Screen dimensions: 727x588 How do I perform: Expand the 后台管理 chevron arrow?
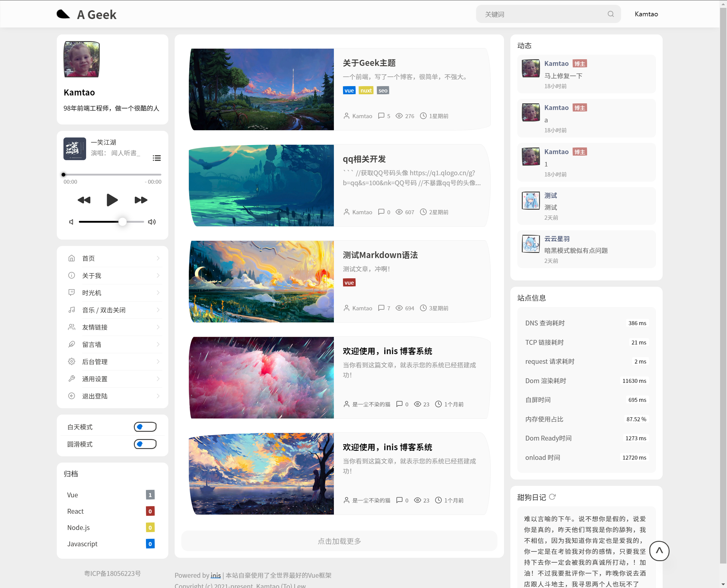pyautogui.click(x=158, y=362)
